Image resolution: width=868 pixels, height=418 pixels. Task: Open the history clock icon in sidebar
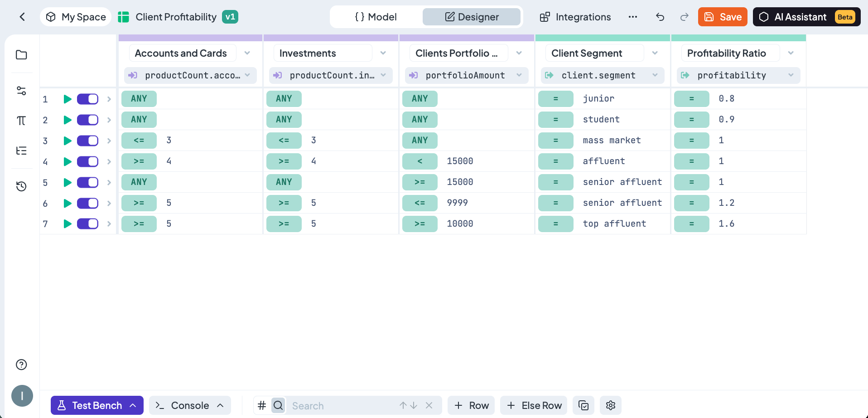tap(21, 186)
